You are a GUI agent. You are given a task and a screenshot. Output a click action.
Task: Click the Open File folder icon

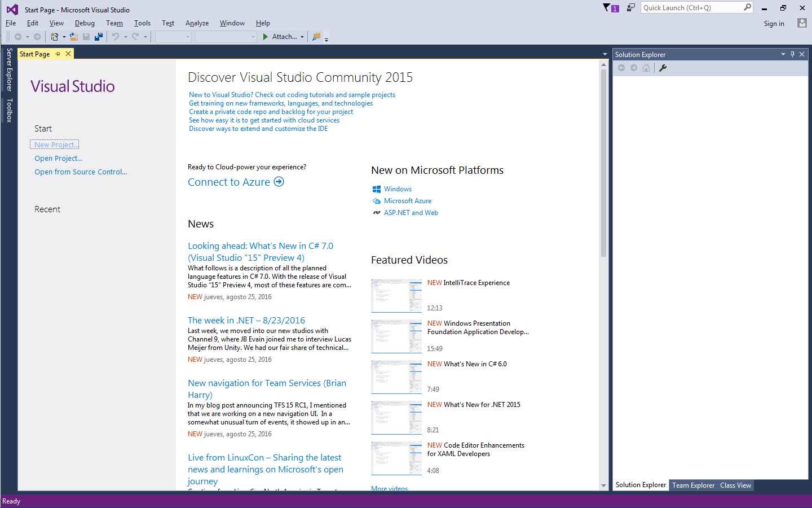tap(73, 37)
